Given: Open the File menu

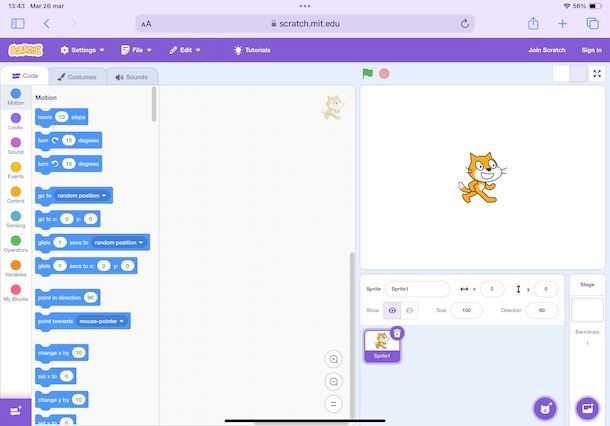Looking at the screenshot, I should pyautogui.click(x=136, y=50).
